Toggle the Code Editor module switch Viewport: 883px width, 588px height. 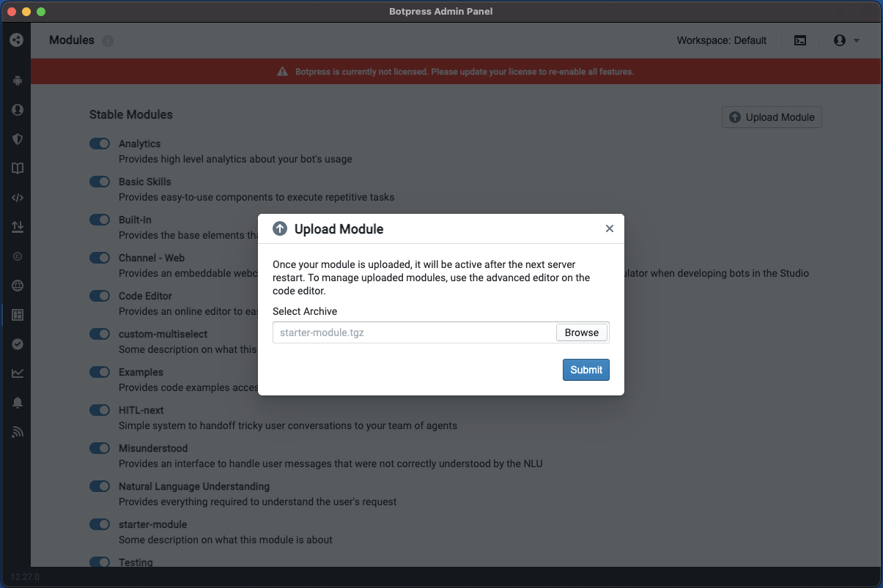pyautogui.click(x=100, y=296)
